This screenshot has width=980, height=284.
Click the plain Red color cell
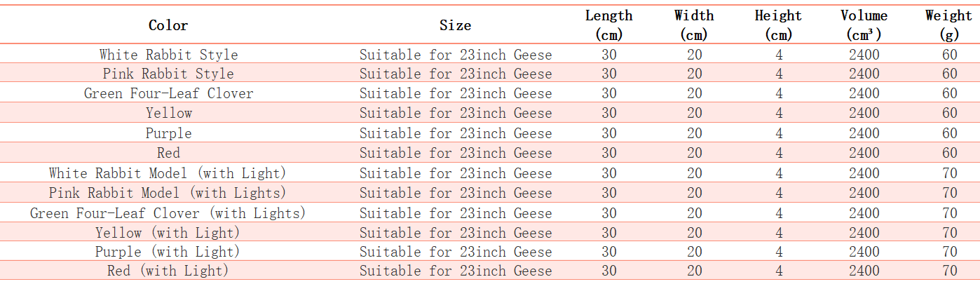click(x=168, y=153)
